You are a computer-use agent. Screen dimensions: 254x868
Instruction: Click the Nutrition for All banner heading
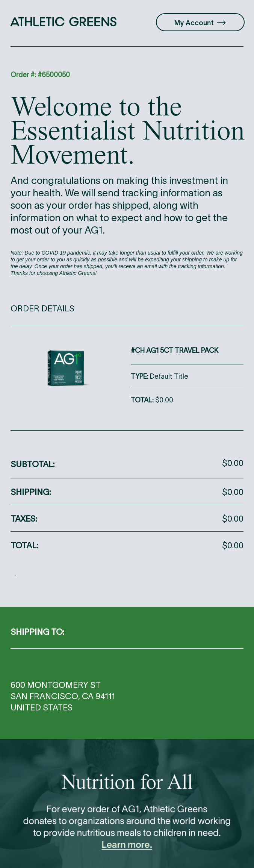point(127,782)
